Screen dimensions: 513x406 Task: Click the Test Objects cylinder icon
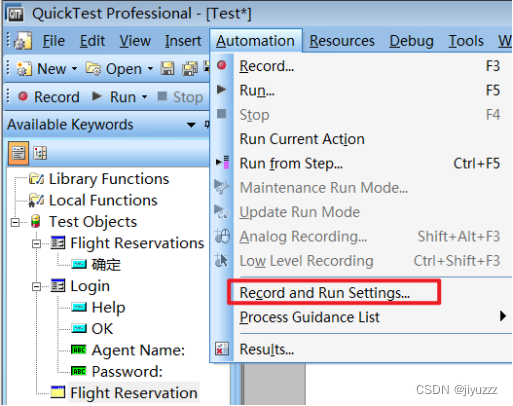coord(36,221)
